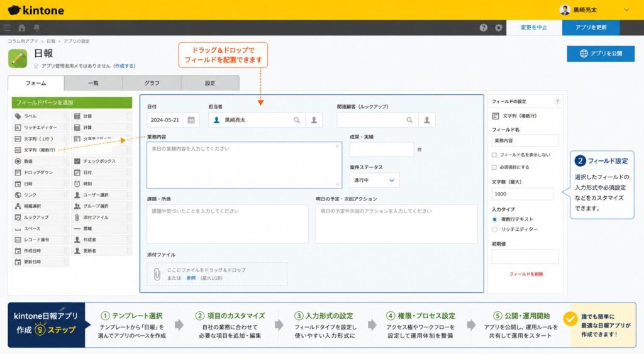Viewport: 644px width, 354px height.
Task: Open the notifications bell icon
Action: (x=36, y=28)
